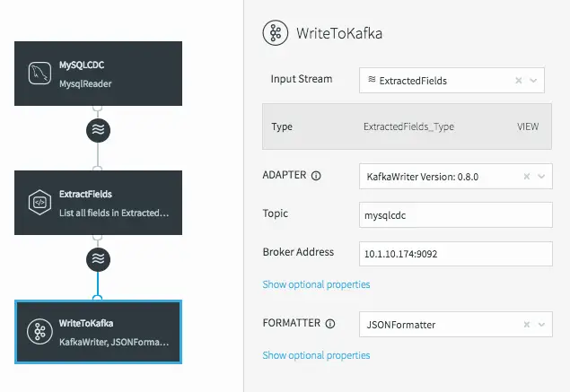Show optional properties under FORMATTER
This screenshot has height=392, width=570.
316,355
